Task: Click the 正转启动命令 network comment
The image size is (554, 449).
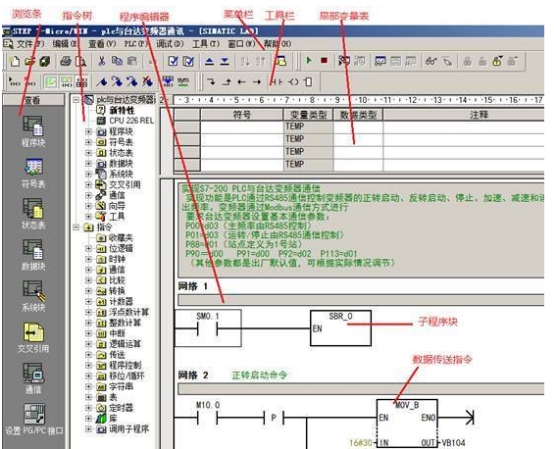Action: 259,375
